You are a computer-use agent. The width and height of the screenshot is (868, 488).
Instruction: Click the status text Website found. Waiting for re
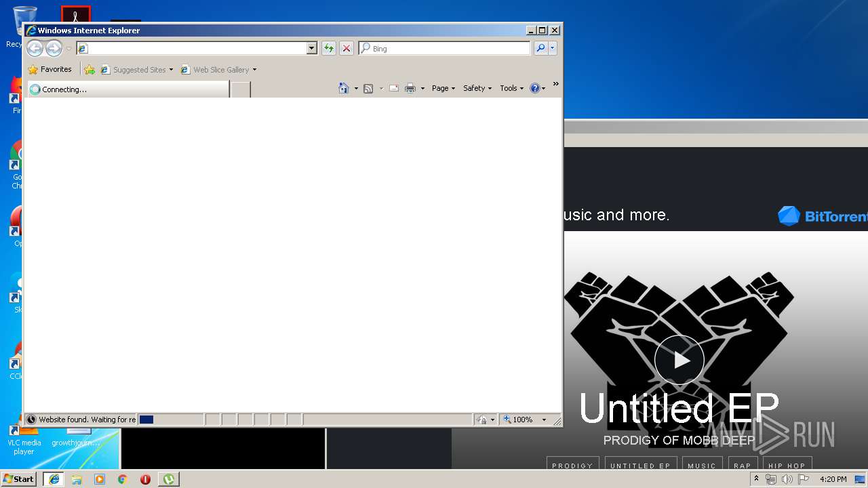[x=87, y=420]
